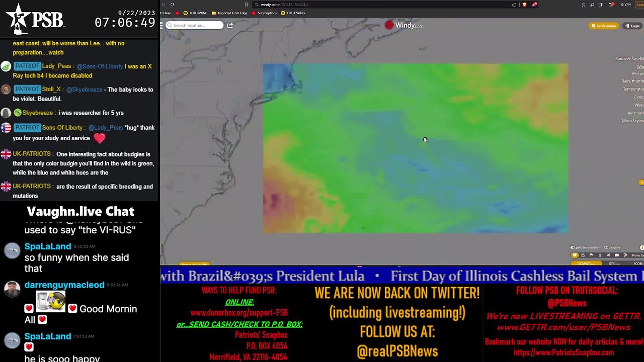The width and height of the screenshot is (644, 362).
Task: Open the Imported From Edge bookmarks folder
Action: tap(229, 13)
